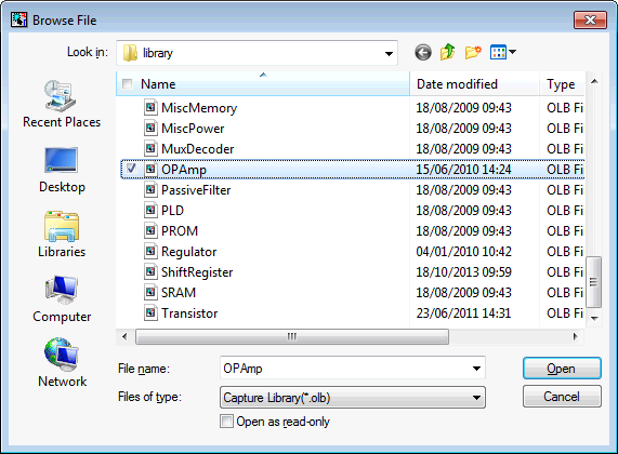
Task: Expand the Look in folder dropdown
Action: [389, 52]
